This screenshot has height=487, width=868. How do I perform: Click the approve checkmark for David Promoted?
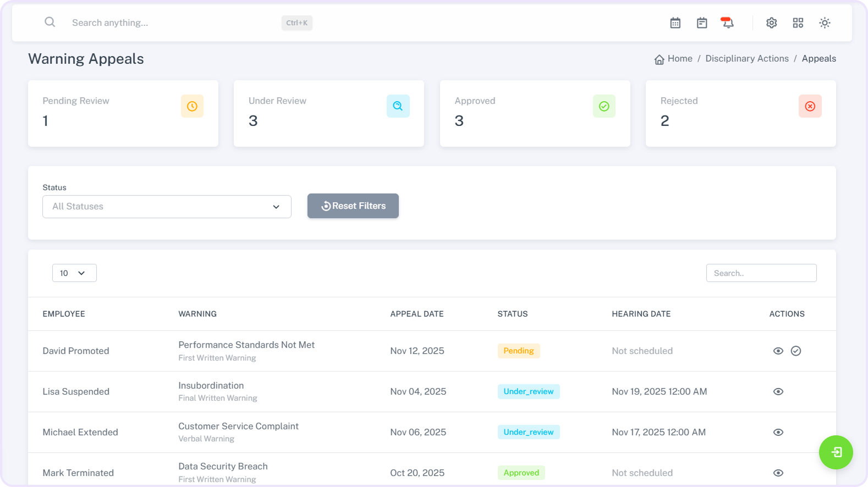click(796, 351)
